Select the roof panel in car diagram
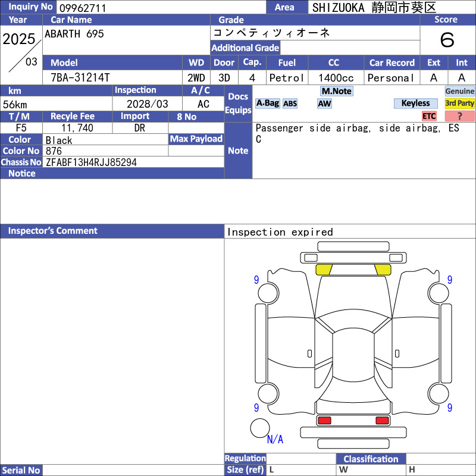 [x=353, y=355]
